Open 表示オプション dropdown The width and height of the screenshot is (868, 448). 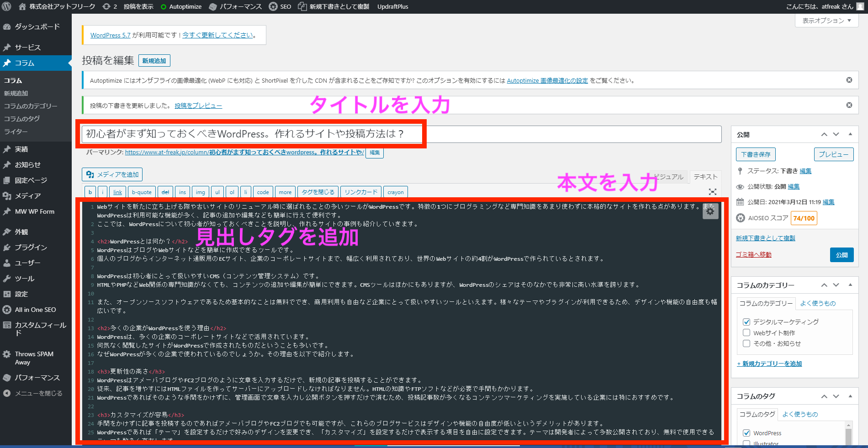pos(827,21)
